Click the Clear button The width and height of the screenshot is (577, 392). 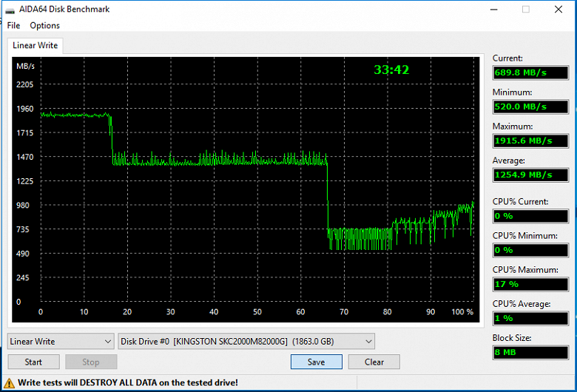click(374, 362)
